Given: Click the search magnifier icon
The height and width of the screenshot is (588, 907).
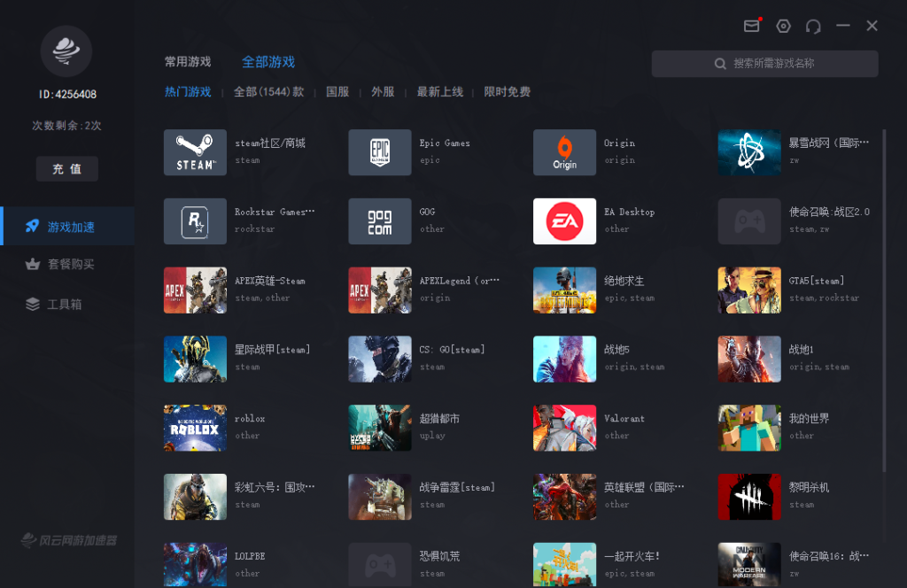Looking at the screenshot, I should tap(720, 64).
